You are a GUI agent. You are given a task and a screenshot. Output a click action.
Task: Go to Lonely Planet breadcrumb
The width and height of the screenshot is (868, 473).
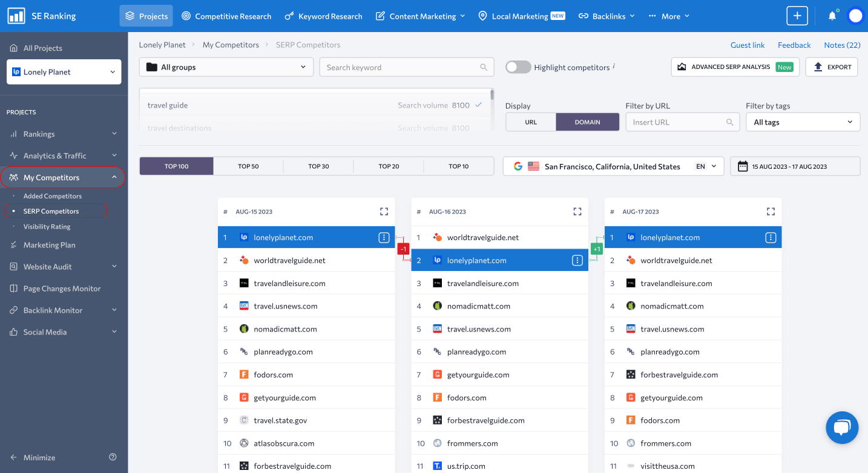click(x=162, y=45)
